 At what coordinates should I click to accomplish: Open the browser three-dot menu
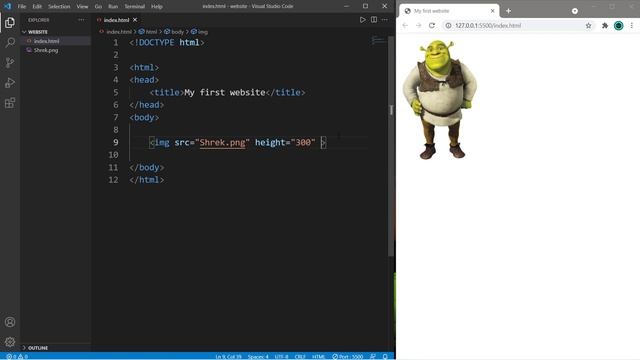pos(632,25)
